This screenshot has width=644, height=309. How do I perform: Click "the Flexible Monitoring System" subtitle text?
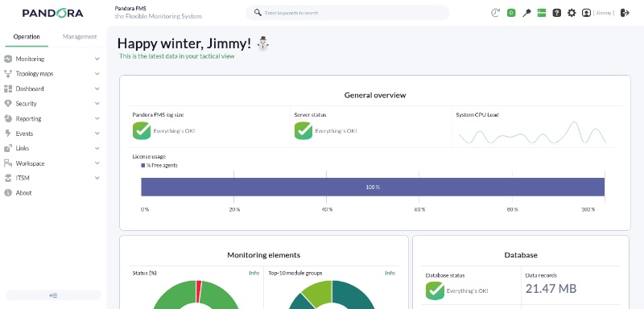pos(158,16)
